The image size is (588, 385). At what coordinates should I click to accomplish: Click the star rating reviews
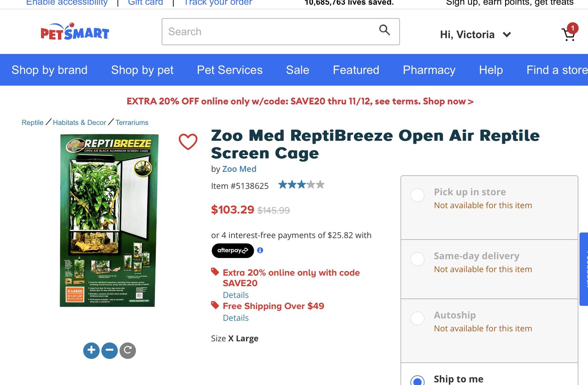point(301,185)
